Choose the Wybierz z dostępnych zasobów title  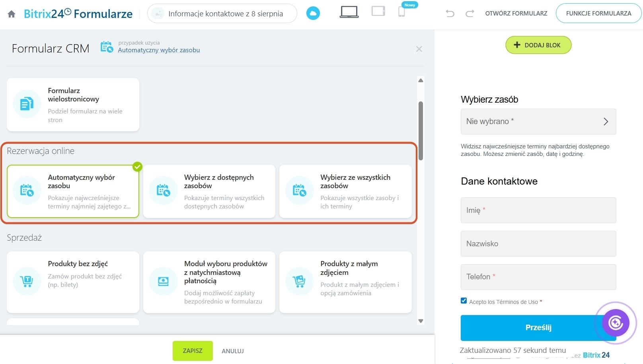point(219,181)
